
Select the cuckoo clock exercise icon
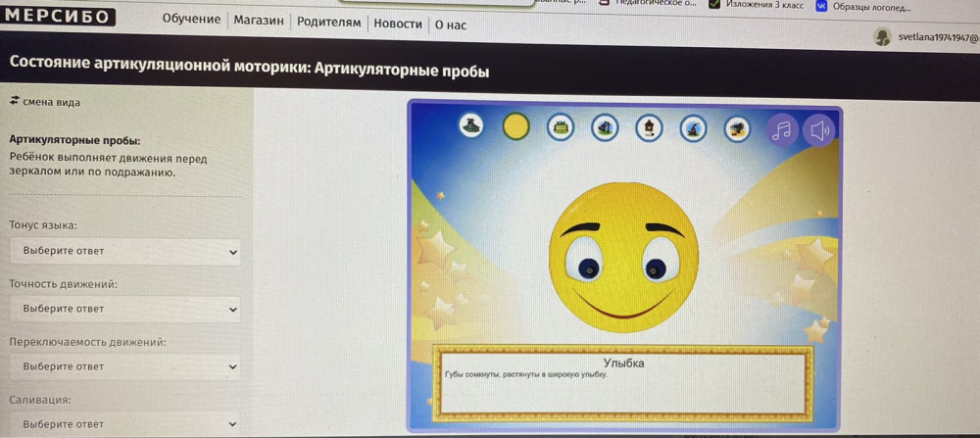[650, 128]
